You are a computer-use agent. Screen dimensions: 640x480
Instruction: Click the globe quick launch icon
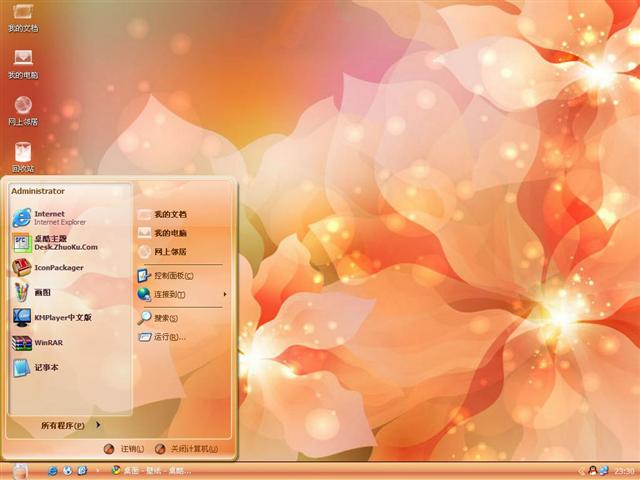(67, 471)
